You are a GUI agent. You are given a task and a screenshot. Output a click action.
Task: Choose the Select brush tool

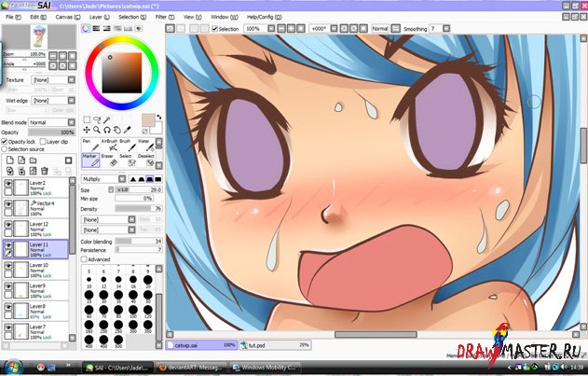128,160
